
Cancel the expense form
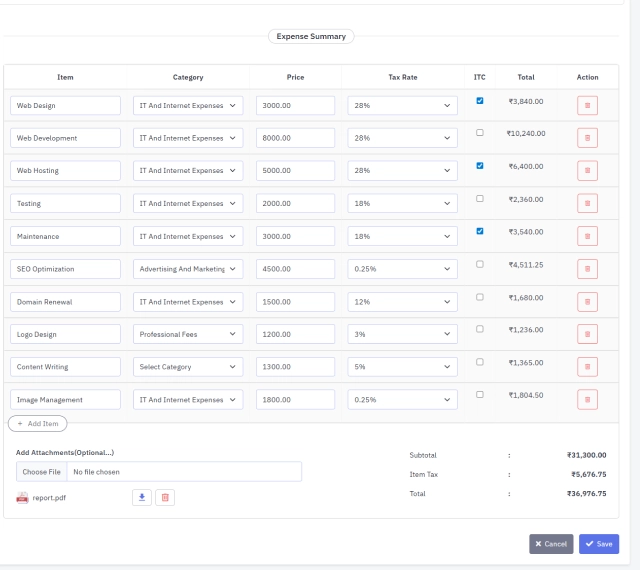click(x=551, y=544)
